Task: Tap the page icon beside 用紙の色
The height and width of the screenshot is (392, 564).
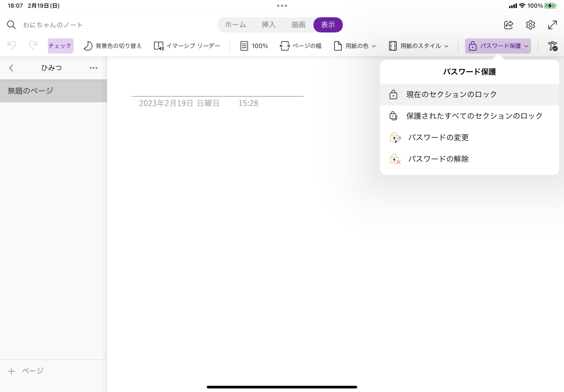Action: coord(338,46)
